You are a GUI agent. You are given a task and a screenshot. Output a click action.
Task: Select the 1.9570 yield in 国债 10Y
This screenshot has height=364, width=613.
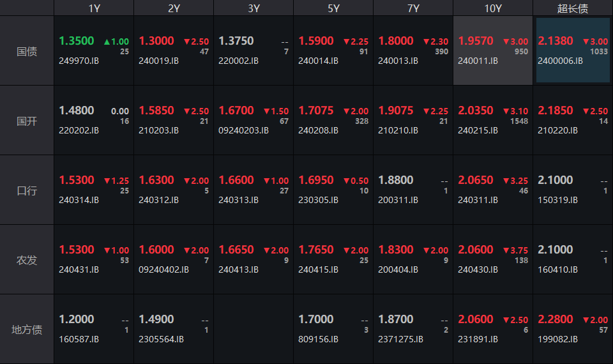476,41
